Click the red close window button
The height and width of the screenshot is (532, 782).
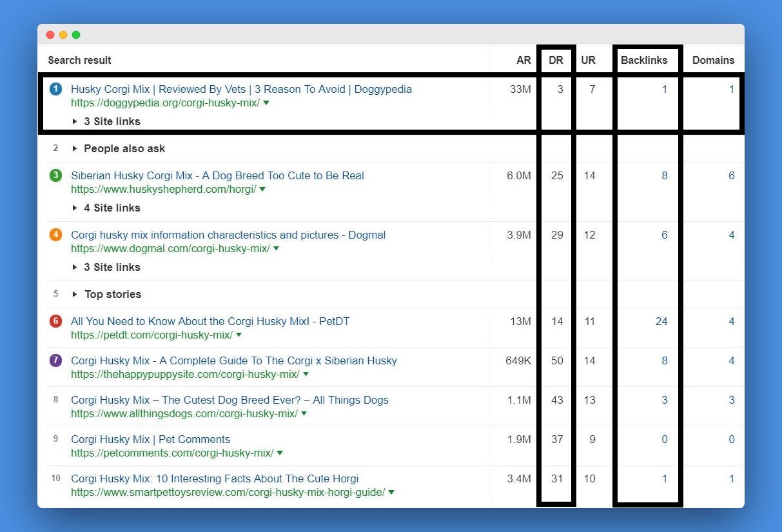click(x=50, y=35)
